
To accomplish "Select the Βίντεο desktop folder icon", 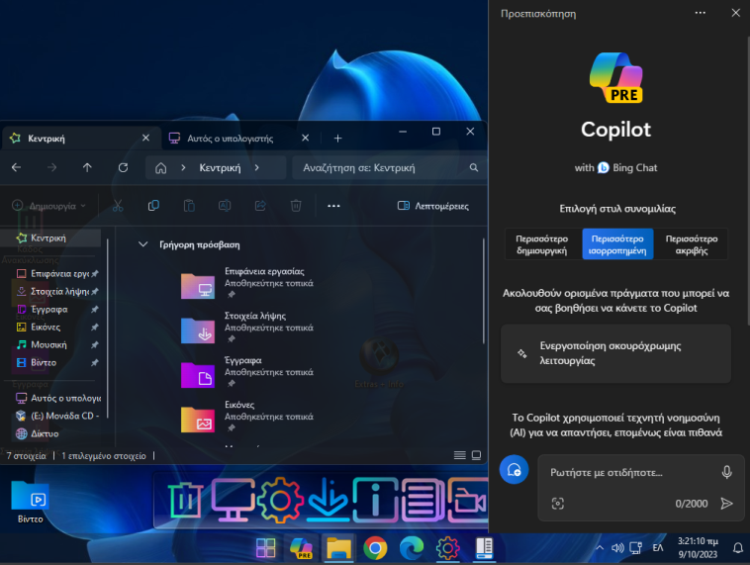I will coord(30,503).
